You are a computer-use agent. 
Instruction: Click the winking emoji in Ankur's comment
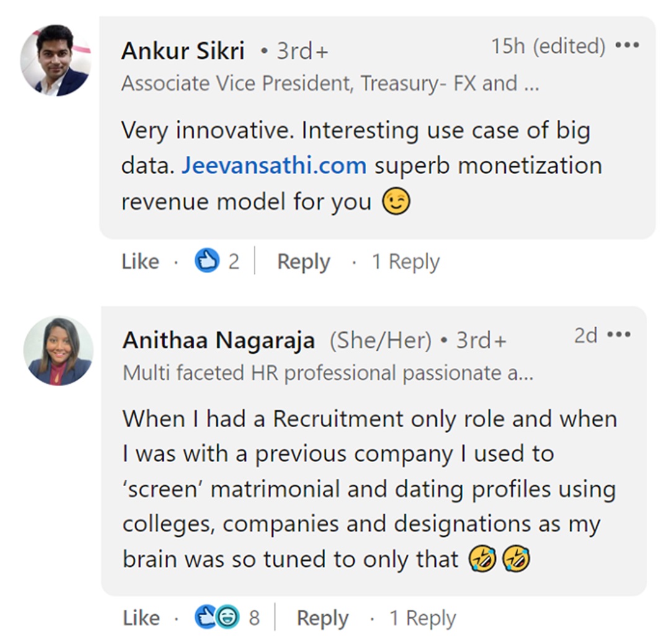click(396, 202)
